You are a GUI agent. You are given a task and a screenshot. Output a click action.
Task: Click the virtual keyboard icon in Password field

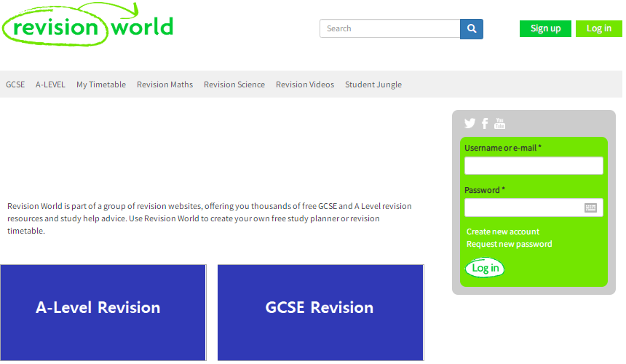point(590,207)
